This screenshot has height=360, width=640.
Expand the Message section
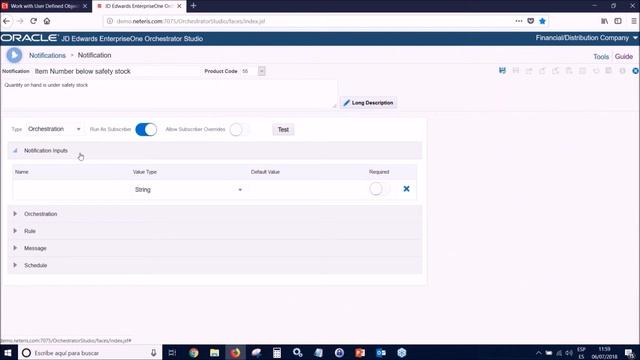[15, 248]
